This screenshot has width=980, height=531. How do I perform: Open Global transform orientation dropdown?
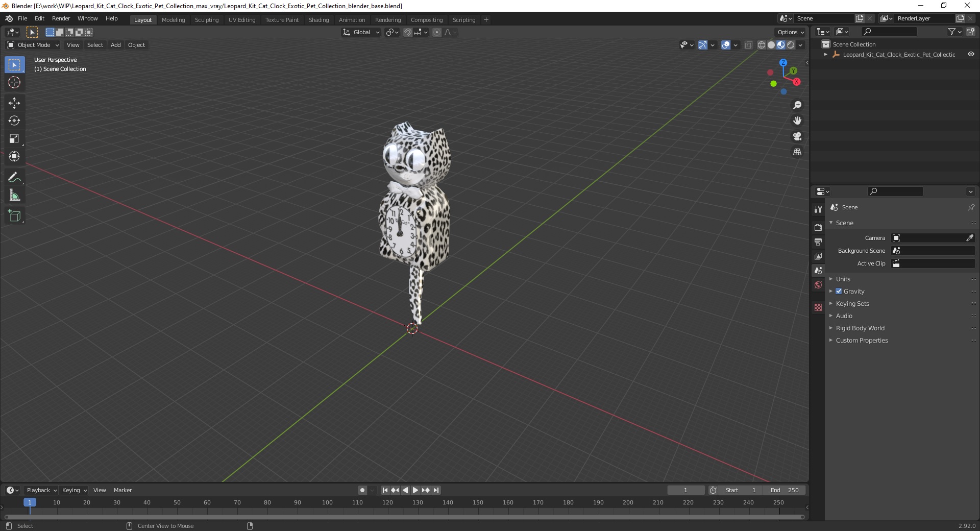[361, 32]
